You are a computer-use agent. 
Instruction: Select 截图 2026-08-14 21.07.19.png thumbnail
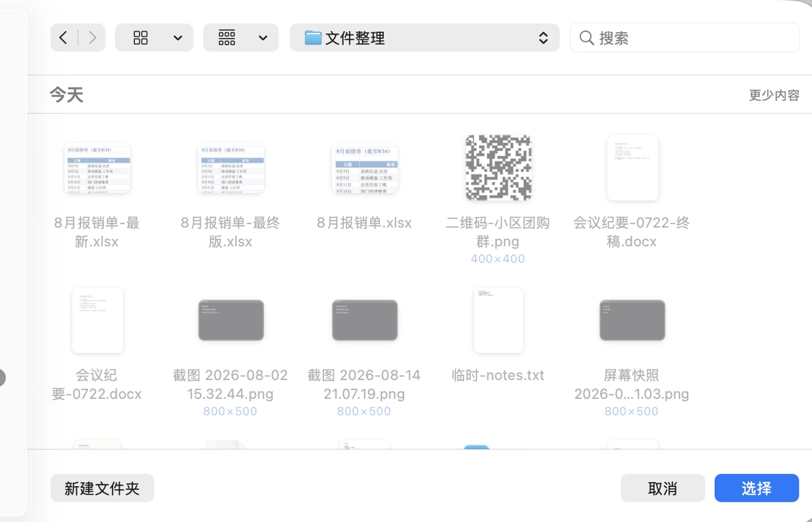(x=365, y=320)
